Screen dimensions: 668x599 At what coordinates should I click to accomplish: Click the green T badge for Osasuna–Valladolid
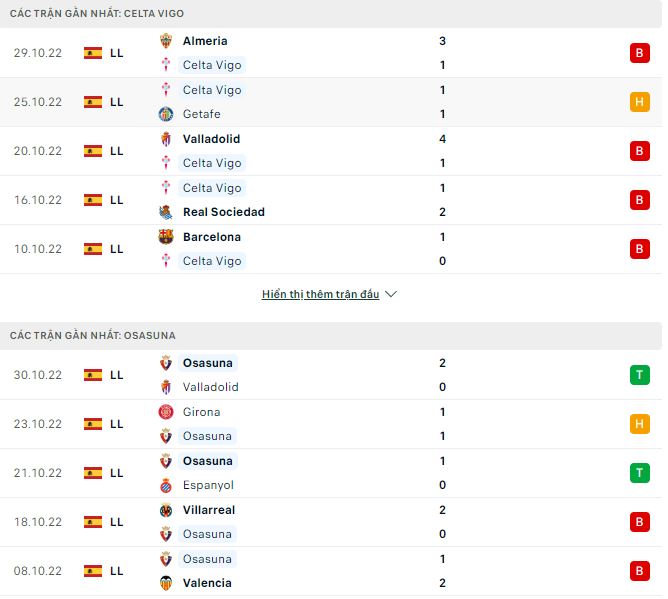639,375
